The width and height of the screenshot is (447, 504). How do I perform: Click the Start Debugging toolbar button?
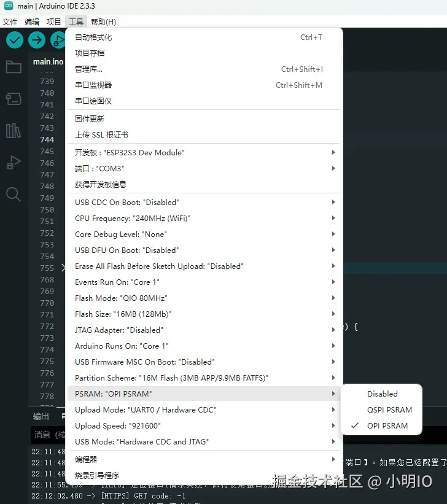pos(58,40)
